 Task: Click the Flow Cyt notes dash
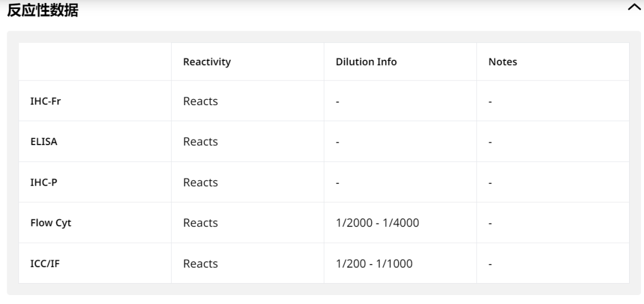point(490,223)
